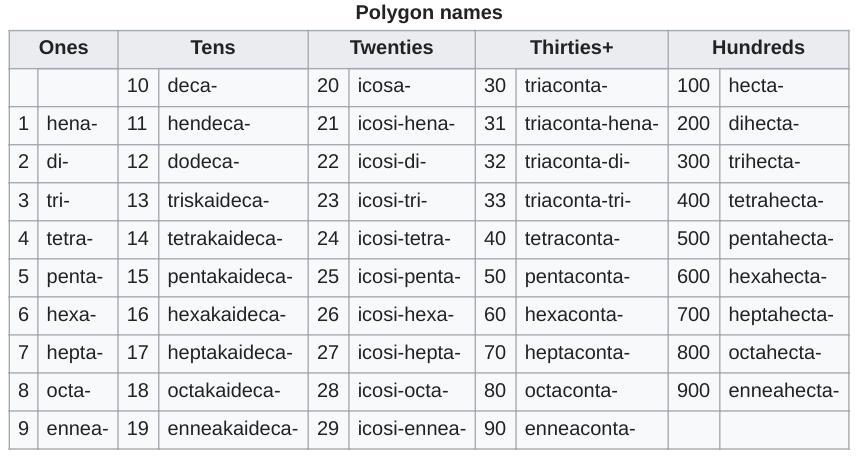Click the hecta- cell
The width and height of the screenshot is (856, 456).
click(755, 86)
